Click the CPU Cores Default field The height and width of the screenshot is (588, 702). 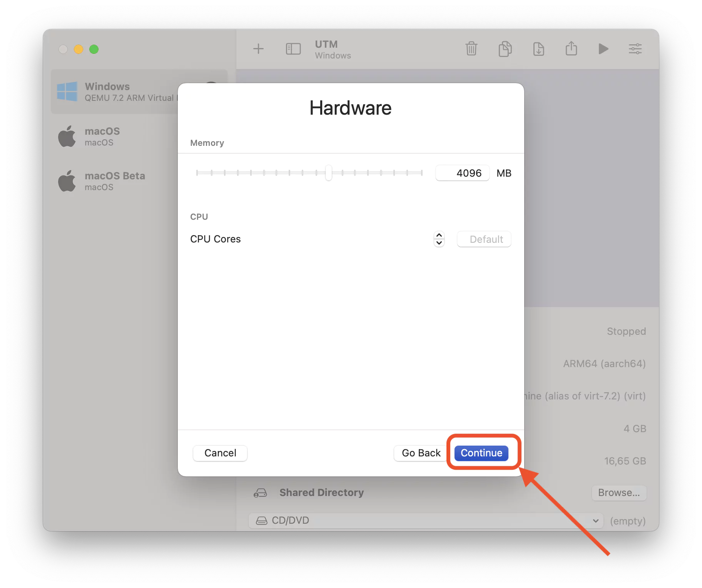(484, 239)
